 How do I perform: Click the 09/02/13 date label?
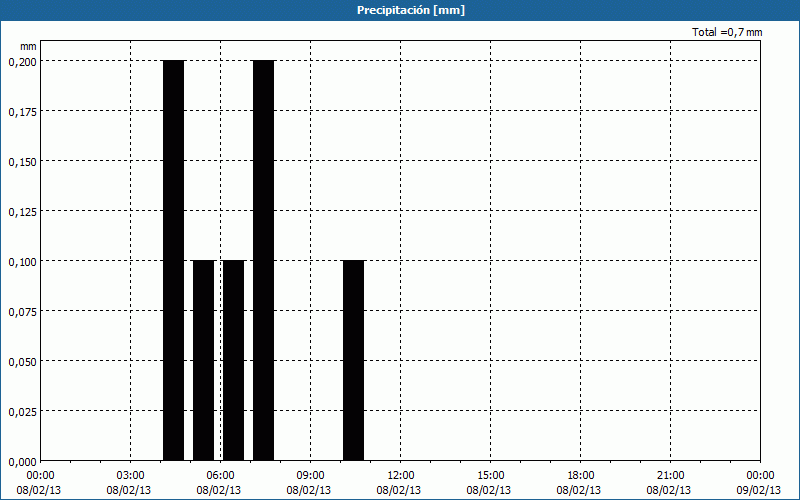tap(759, 490)
